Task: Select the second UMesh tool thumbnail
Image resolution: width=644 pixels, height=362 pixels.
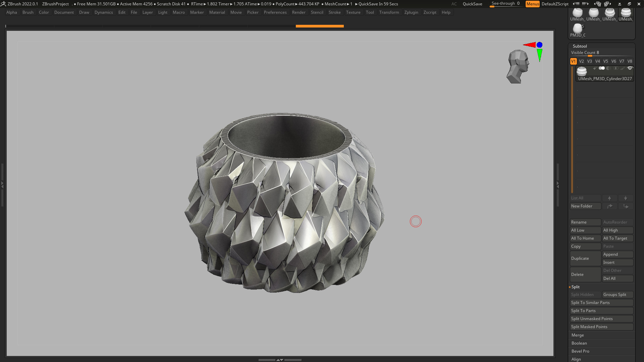Action: pyautogui.click(x=593, y=15)
